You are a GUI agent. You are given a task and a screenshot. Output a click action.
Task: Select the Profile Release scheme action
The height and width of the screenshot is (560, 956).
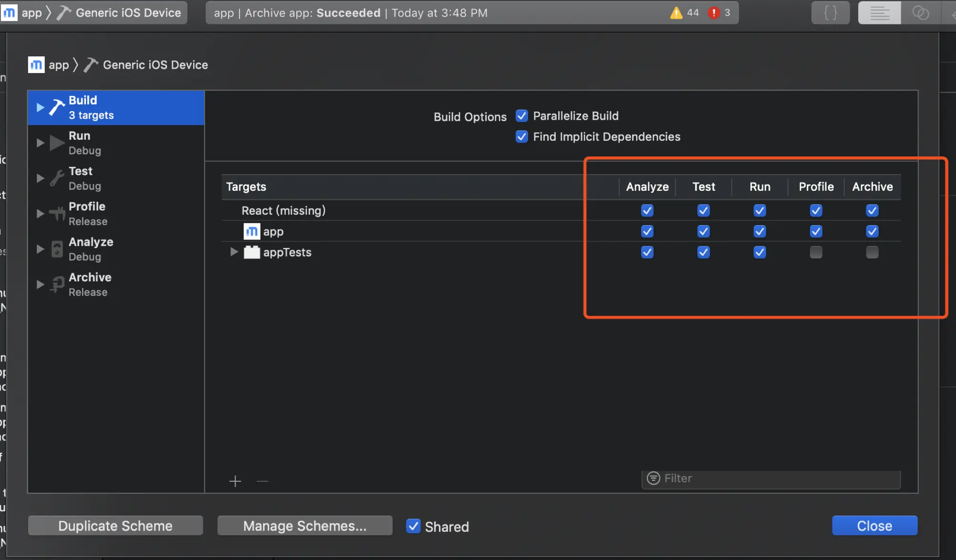pyautogui.click(x=87, y=213)
